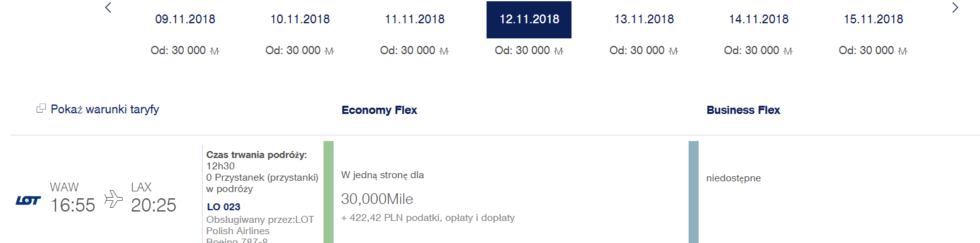Viewport: 980px width, 243px height.
Task: Open Pokaż warunki taryfy link
Action: coord(105,109)
